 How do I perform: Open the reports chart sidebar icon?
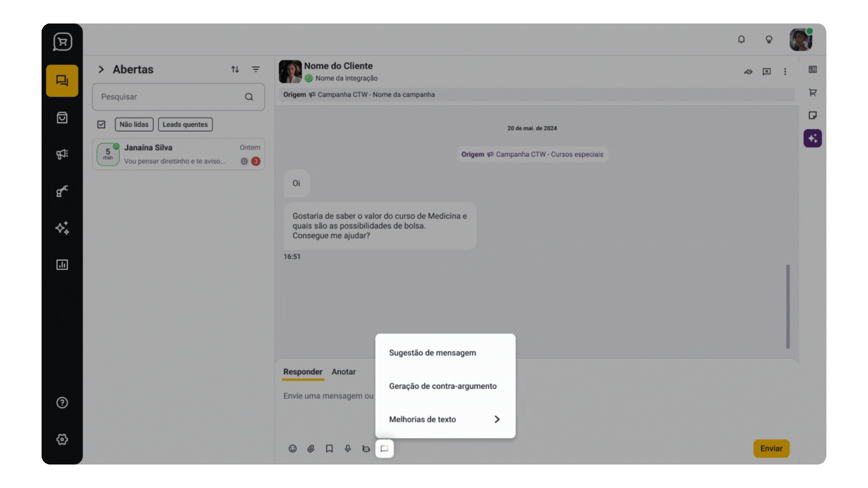click(62, 265)
